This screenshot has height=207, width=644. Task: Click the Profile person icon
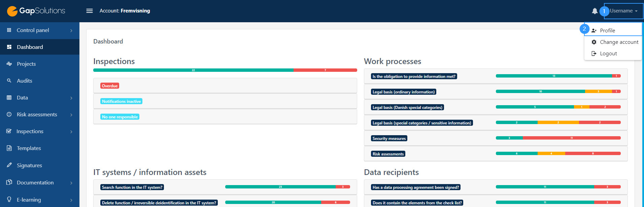point(594,30)
